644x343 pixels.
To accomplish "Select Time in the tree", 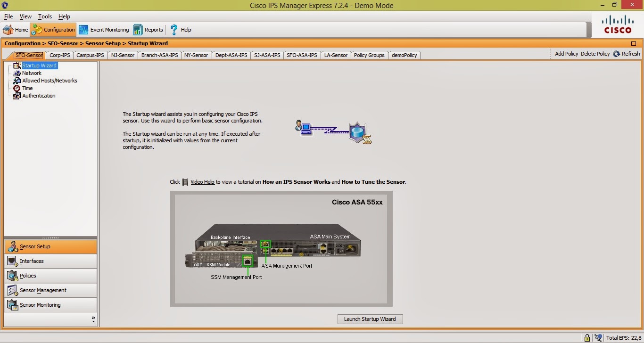I will [x=27, y=88].
